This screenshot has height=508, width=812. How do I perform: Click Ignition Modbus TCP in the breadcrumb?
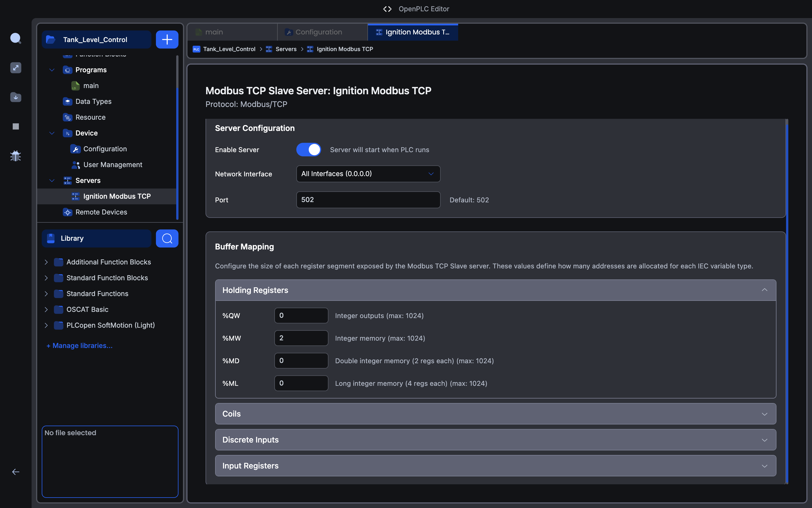coord(345,49)
